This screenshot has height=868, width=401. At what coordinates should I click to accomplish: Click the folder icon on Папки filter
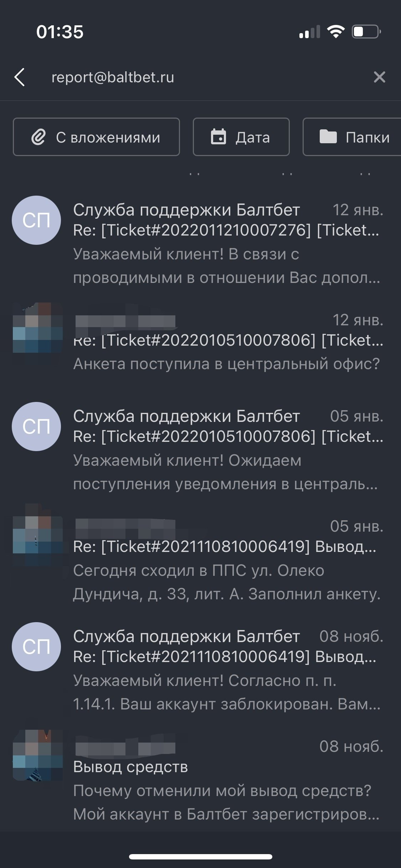click(x=328, y=137)
